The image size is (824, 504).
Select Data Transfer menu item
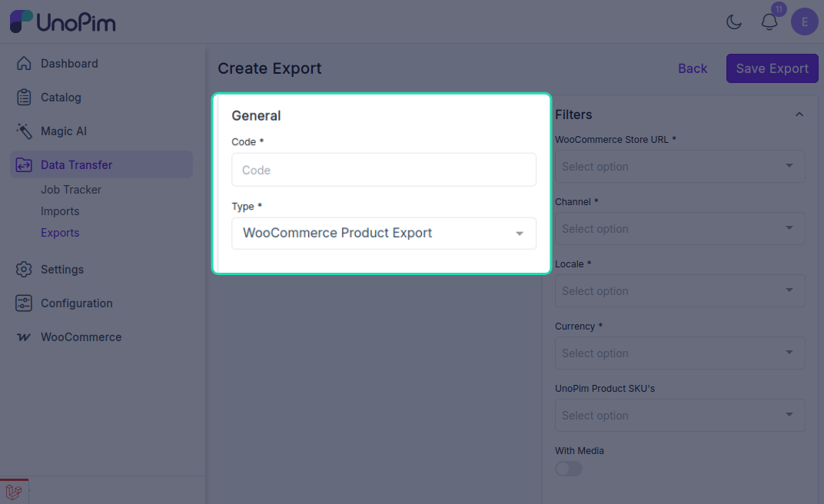click(x=101, y=165)
